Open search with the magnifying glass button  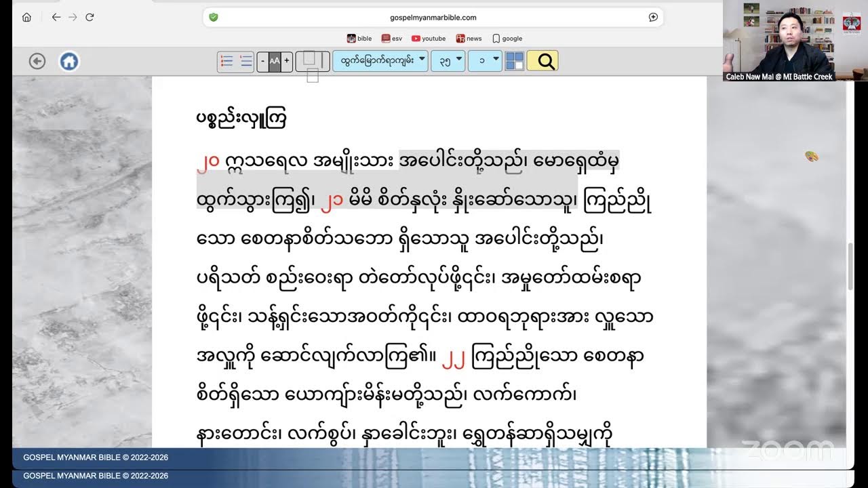pyautogui.click(x=542, y=62)
